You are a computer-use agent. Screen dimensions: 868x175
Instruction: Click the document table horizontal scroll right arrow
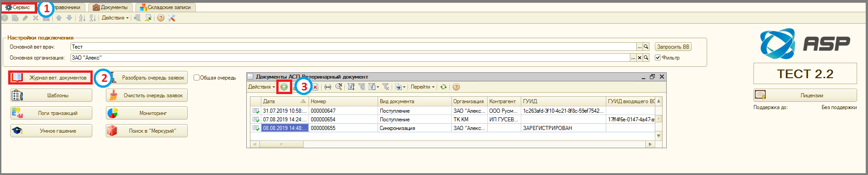650,144
